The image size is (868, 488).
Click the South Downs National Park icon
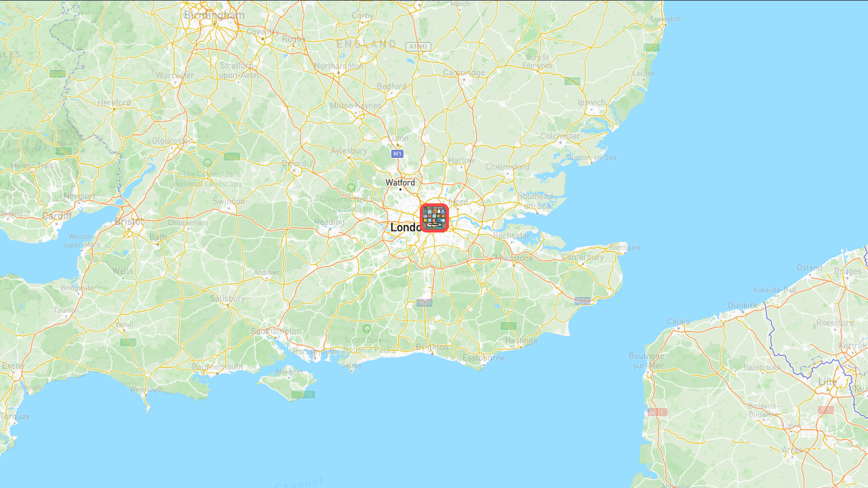click(x=367, y=329)
